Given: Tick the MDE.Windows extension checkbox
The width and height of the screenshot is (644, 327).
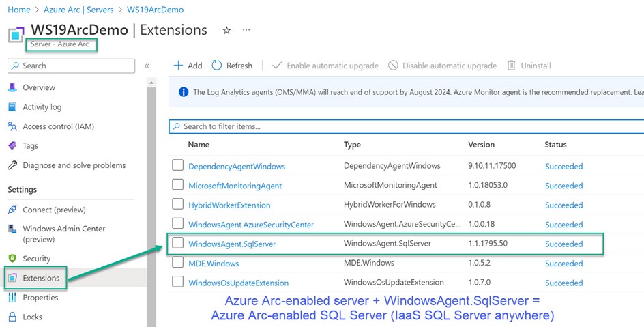Looking at the screenshot, I should [177, 263].
